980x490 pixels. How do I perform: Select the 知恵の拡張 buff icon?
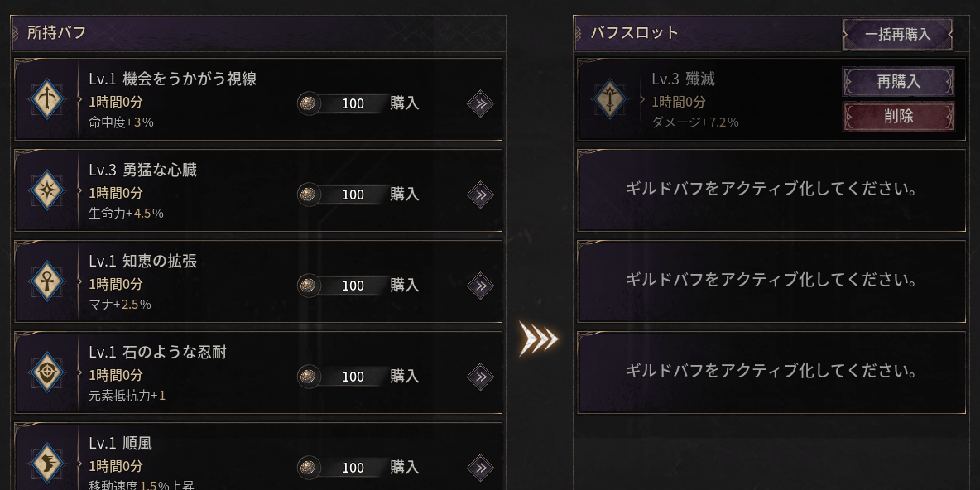[48, 281]
